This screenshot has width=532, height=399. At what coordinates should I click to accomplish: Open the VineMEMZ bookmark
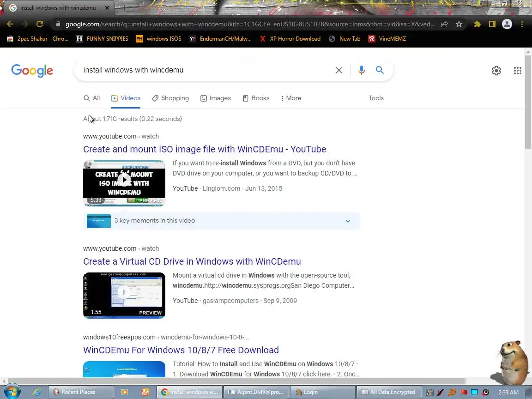[x=387, y=39]
